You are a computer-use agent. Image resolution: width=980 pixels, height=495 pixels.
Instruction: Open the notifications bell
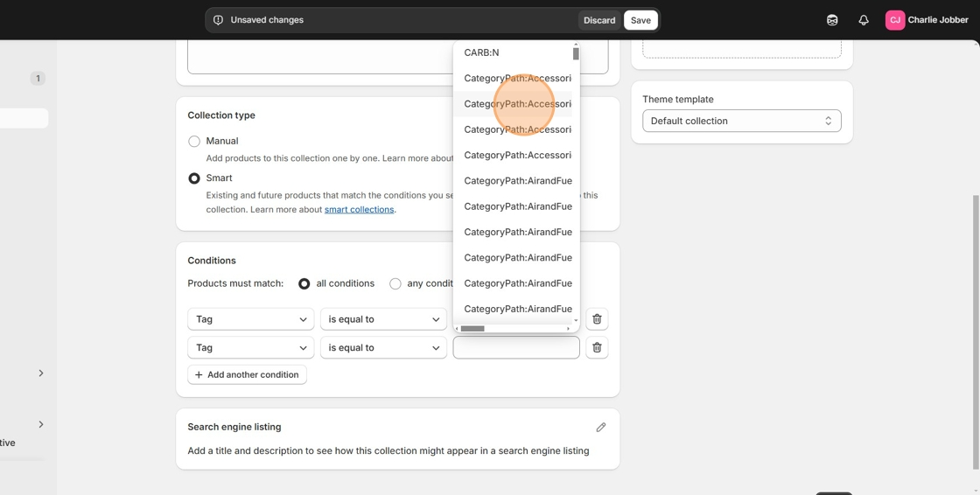click(863, 20)
